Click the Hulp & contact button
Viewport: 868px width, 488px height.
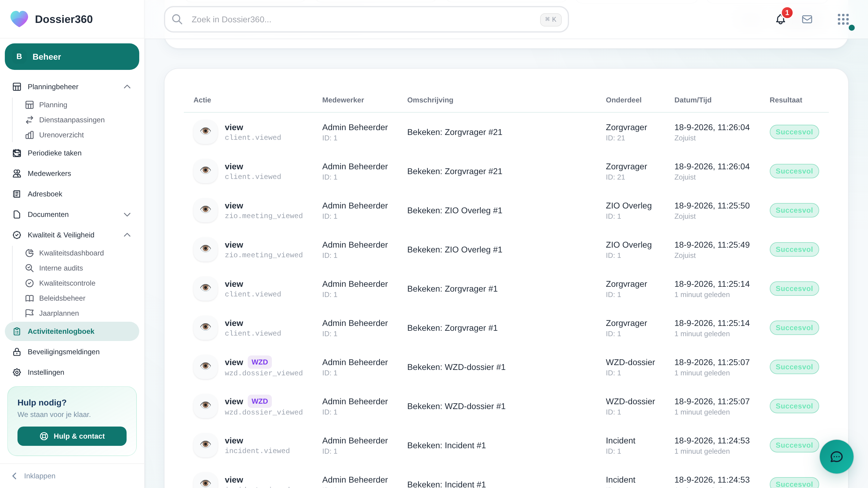point(72,436)
